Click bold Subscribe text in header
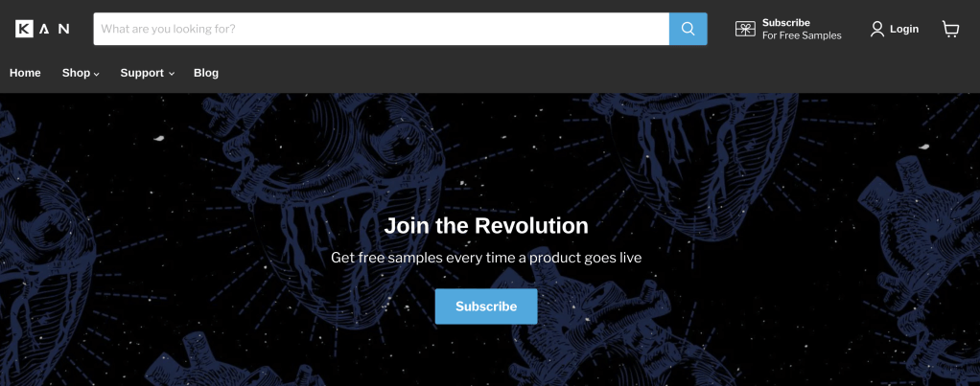980x386 pixels. click(x=785, y=22)
